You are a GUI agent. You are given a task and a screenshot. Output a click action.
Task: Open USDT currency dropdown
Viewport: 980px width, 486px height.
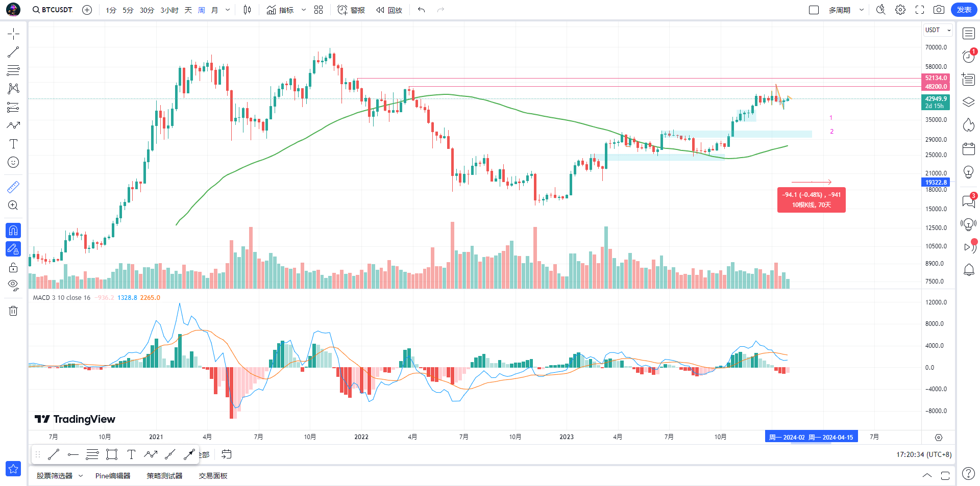pyautogui.click(x=938, y=30)
